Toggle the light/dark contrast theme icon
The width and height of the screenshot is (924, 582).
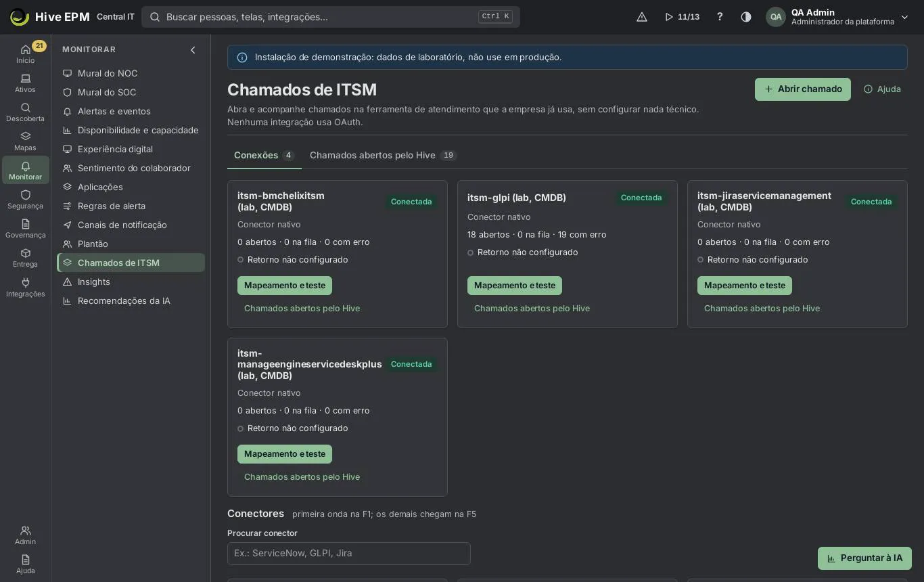[746, 17]
